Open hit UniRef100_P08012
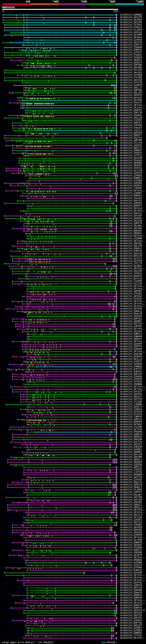Image resolution: width=146 pixels, height=644 pixels. [131, 27]
